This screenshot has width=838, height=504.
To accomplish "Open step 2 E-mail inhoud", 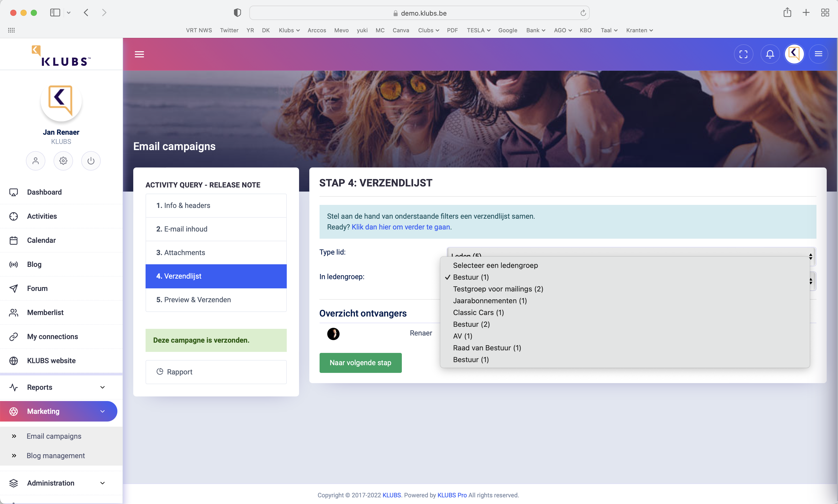I will 216,229.
